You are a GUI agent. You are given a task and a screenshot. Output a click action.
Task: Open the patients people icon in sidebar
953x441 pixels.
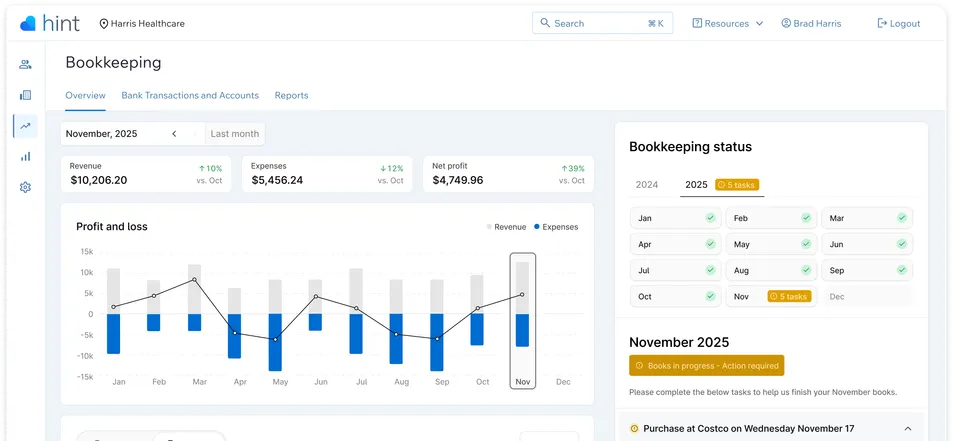tap(25, 64)
